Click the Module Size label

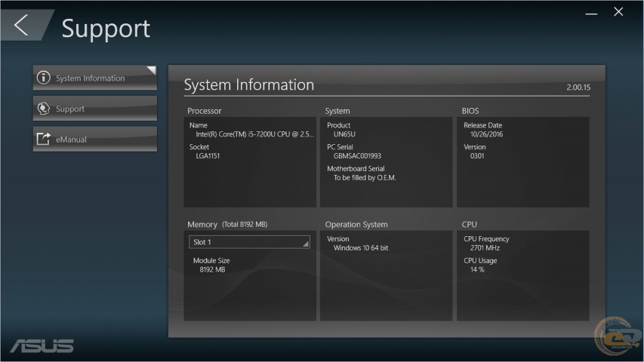tap(211, 261)
